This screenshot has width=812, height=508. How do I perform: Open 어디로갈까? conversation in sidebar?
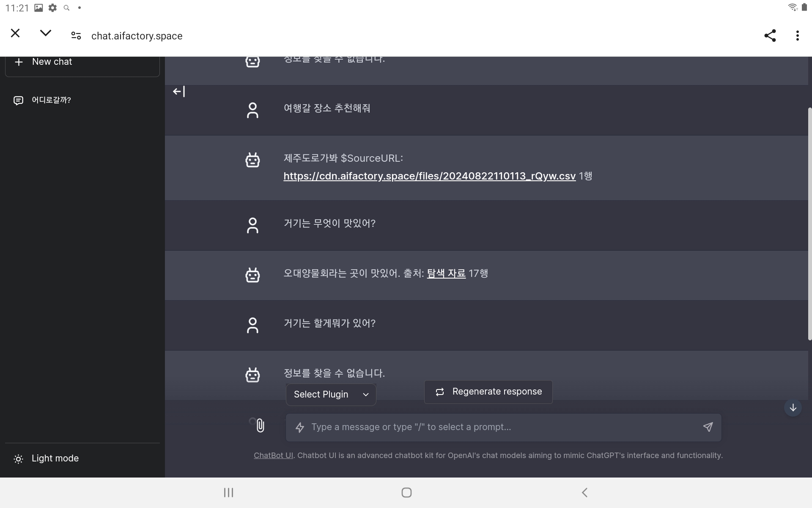51,100
